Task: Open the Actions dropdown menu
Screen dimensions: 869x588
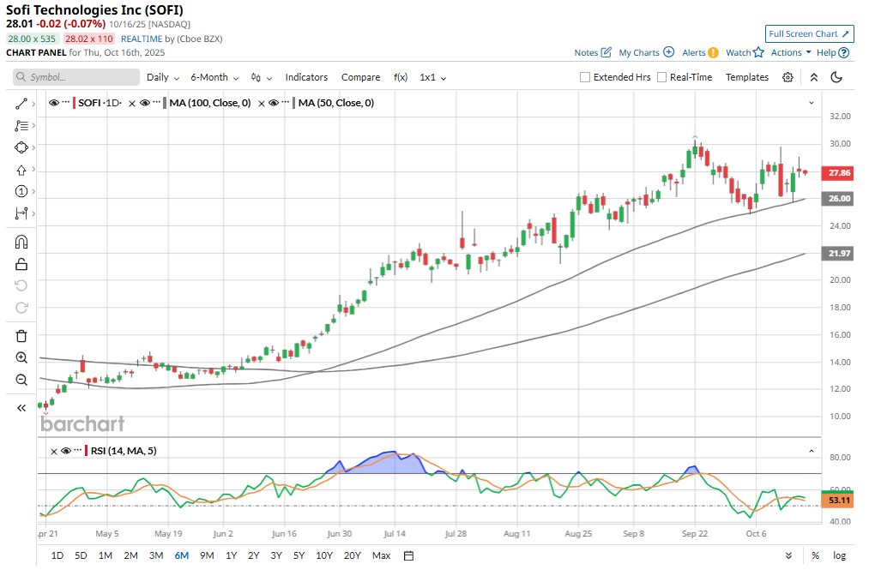Action: [x=790, y=52]
